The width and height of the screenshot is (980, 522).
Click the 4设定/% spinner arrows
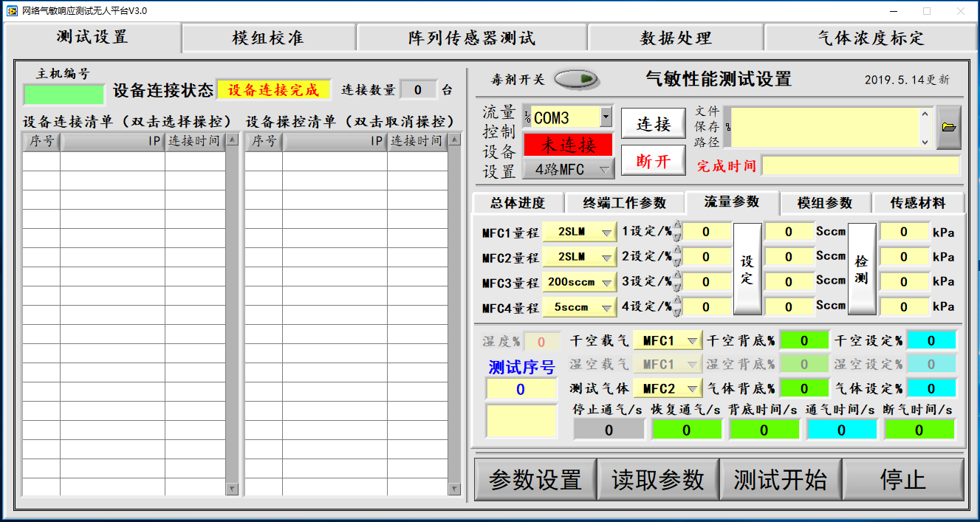677,306
